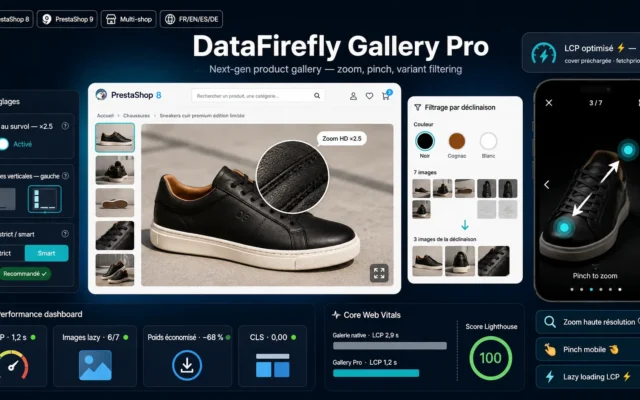640x400 pixels.
Task: Click the Lighthouse 100 score circle
Action: click(490, 358)
